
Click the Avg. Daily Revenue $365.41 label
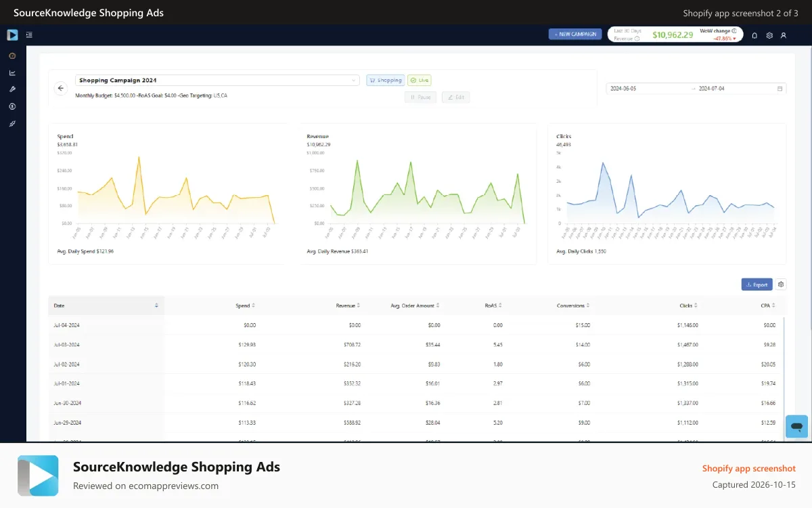pos(337,251)
